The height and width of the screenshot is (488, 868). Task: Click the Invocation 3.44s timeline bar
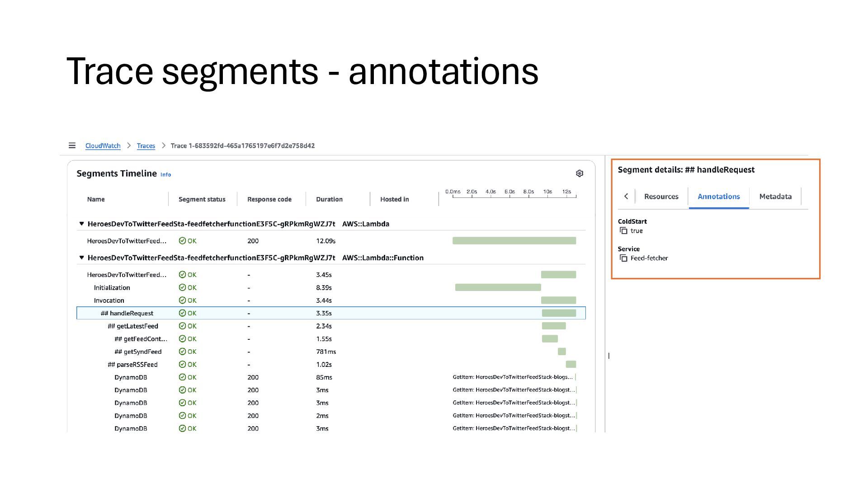[558, 300]
